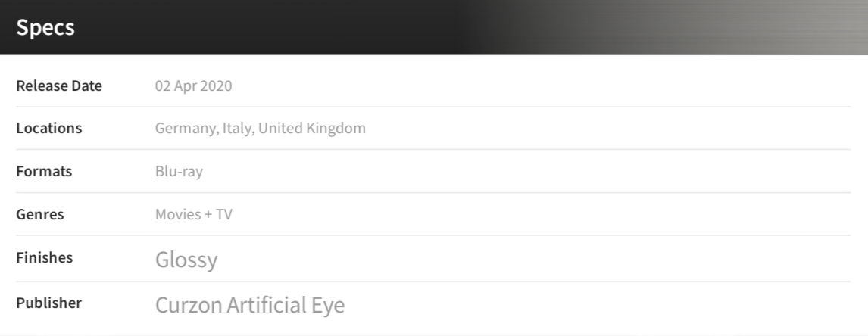The height and width of the screenshot is (336, 868).
Task: Click the Formats row label
Action: 44,172
